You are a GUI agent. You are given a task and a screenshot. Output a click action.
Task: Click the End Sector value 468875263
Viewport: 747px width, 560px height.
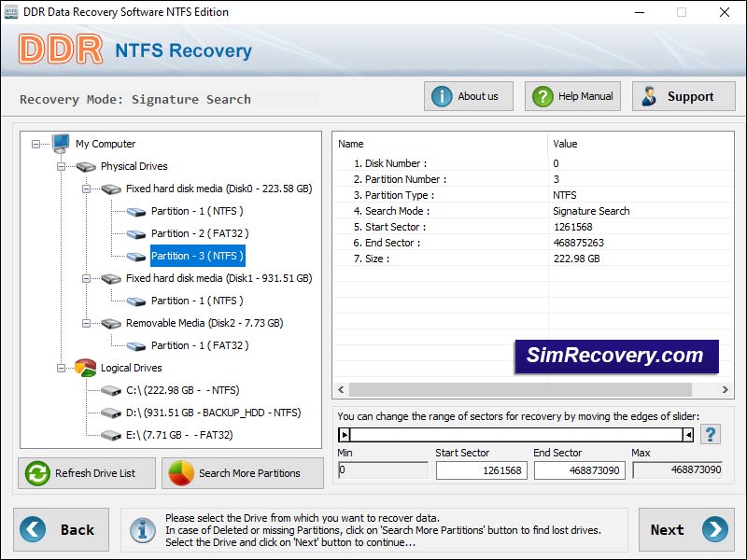tap(578, 243)
